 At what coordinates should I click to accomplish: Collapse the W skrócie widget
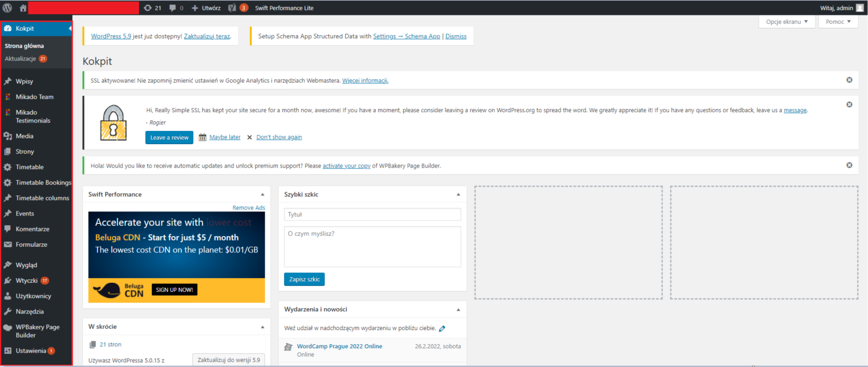[262, 327]
